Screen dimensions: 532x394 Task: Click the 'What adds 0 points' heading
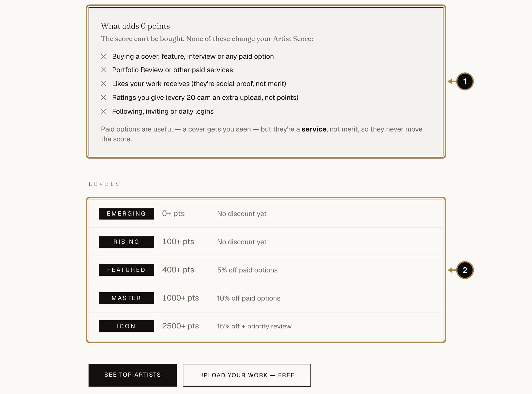pyautogui.click(x=135, y=26)
